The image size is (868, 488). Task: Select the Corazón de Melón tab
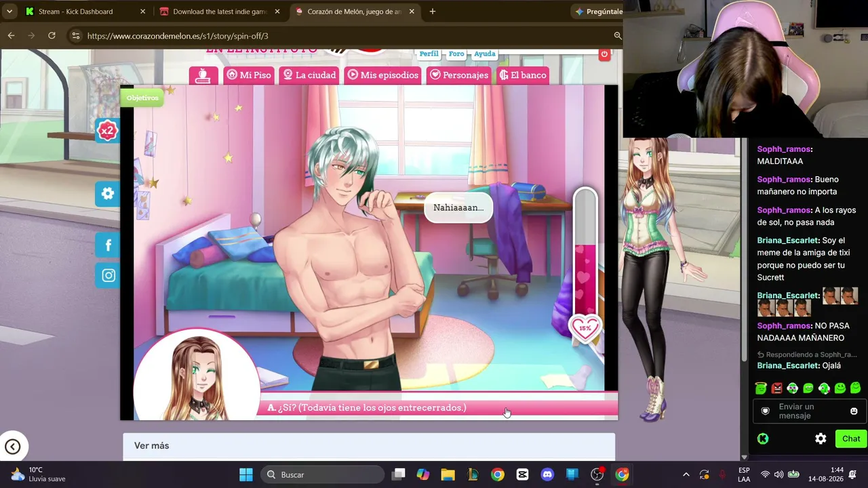click(x=354, y=12)
